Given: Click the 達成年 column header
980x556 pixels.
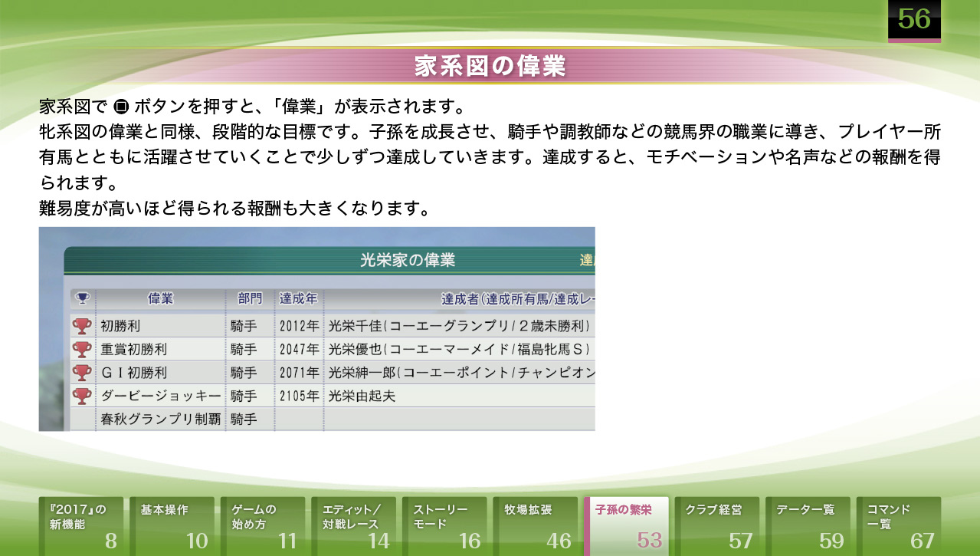Looking at the screenshot, I should [x=298, y=298].
